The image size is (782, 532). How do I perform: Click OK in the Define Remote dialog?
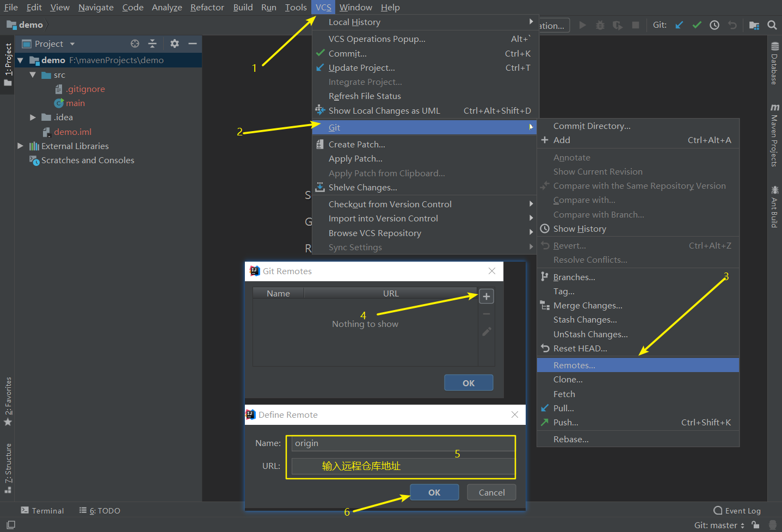point(434,492)
